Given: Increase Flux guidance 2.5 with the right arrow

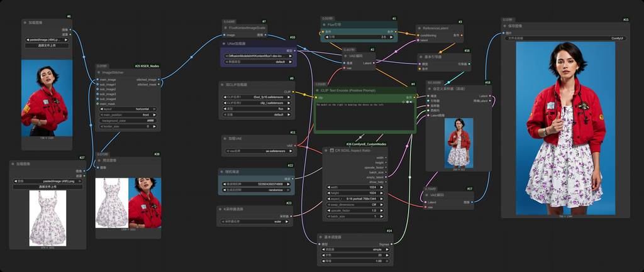Looking at the screenshot, I should point(392,36).
